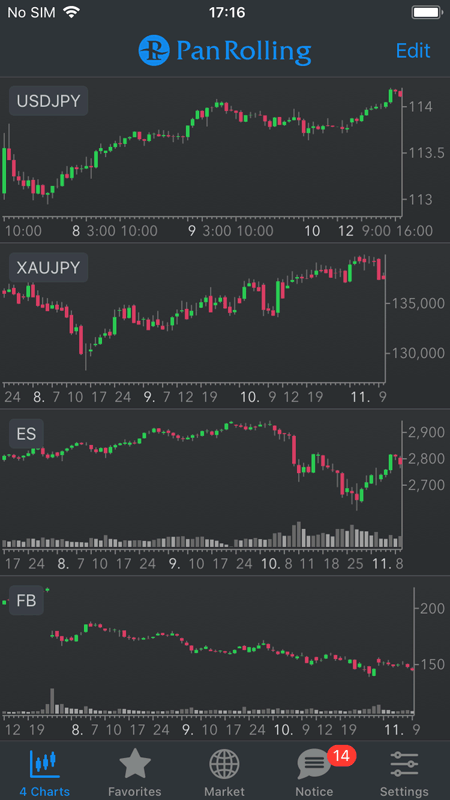Open the USDJPY candlestick chart
This screenshot has height=800, width=450.
(x=202, y=151)
